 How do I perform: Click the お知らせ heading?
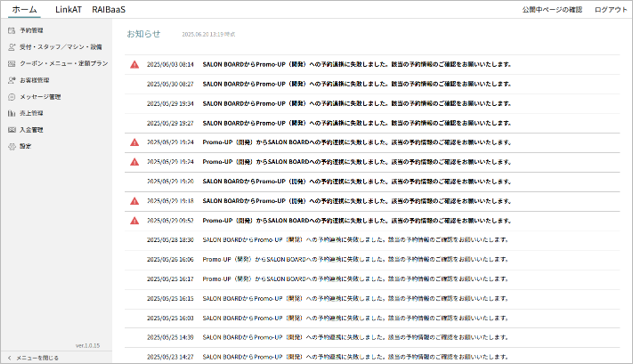(143, 34)
